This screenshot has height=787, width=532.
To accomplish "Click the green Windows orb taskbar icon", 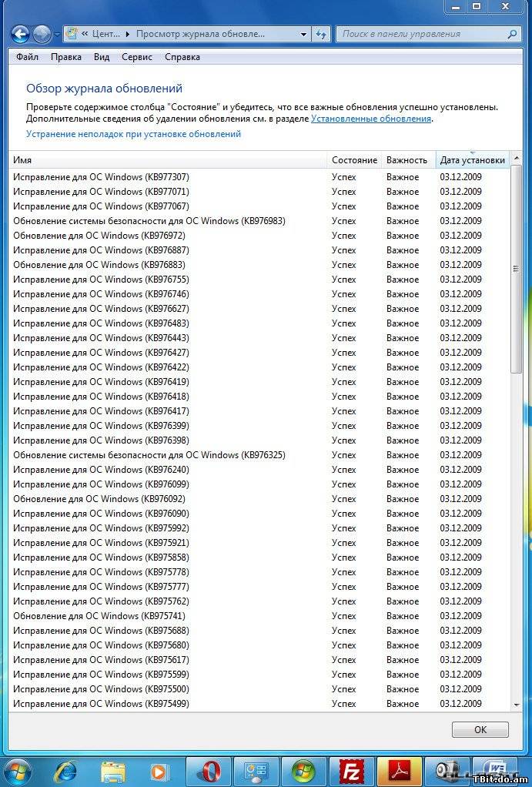I will pyautogui.click(x=303, y=772).
